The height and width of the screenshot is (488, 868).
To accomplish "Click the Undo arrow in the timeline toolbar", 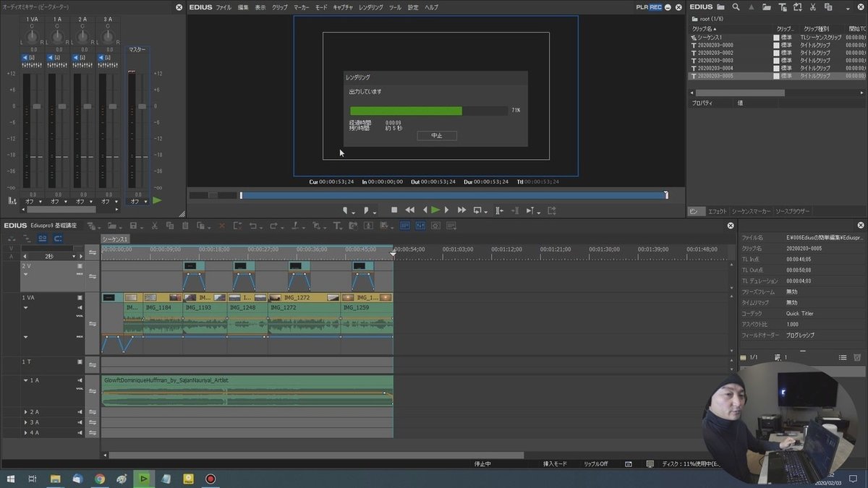I will point(254,226).
